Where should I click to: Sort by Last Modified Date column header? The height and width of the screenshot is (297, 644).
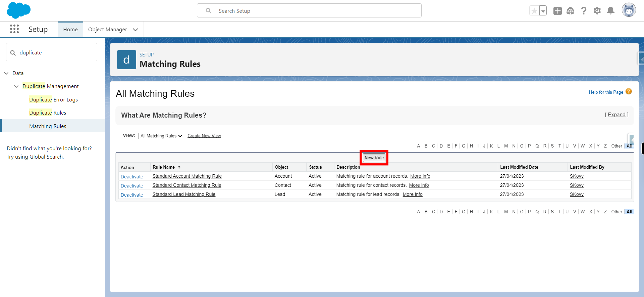point(519,167)
